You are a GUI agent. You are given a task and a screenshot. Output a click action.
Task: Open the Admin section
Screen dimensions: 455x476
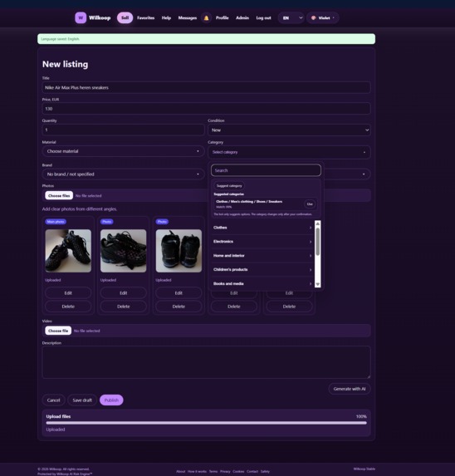(242, 18)
